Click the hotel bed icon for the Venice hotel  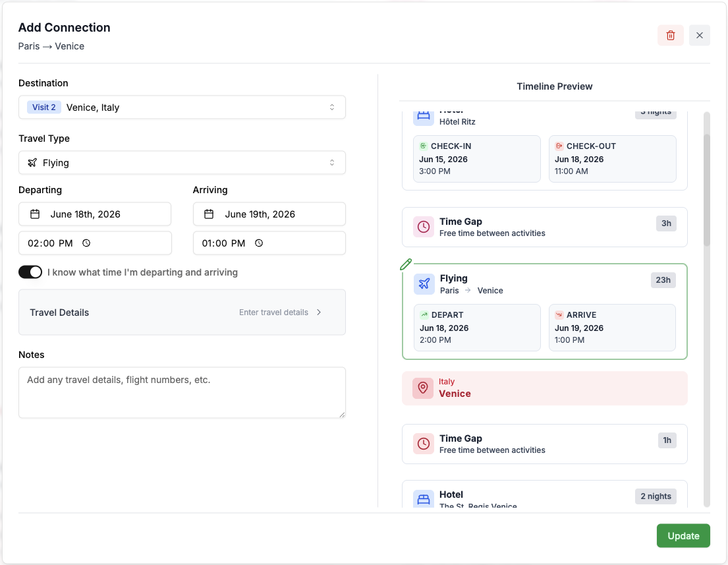(x=424, y=498)
